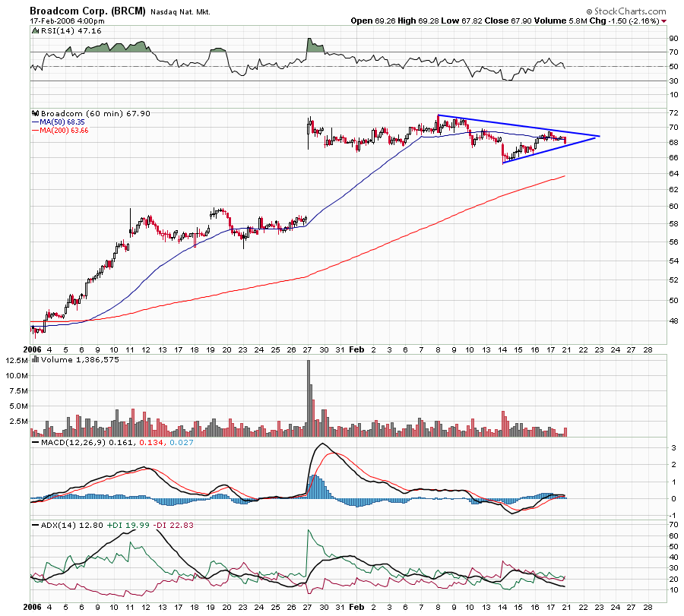Viewport: 684px width, 616px height.
Task: Click the red down arrow after the Chg value
Action: [x=664, y=21]
